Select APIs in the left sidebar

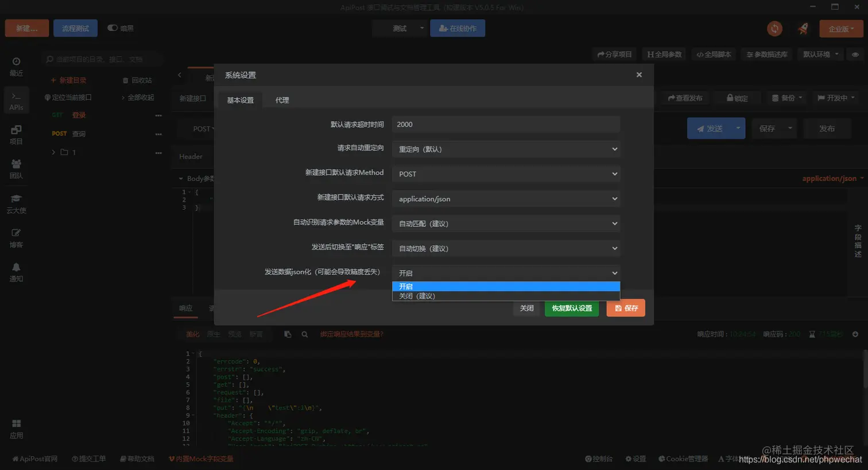15,99
